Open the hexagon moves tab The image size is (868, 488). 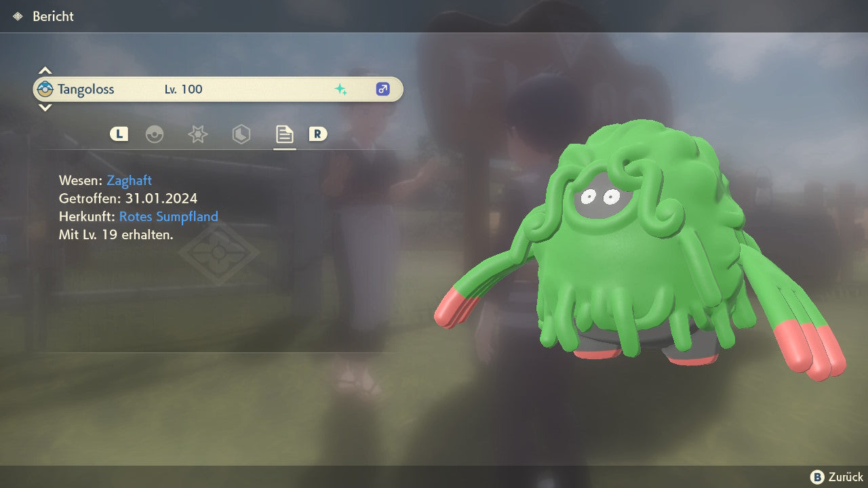241,134
